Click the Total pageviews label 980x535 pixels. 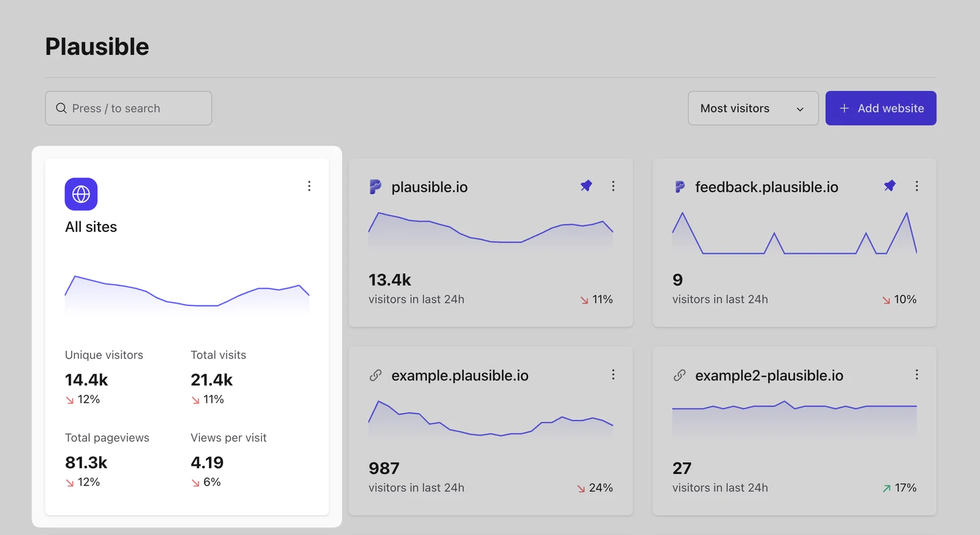point(107,438)
